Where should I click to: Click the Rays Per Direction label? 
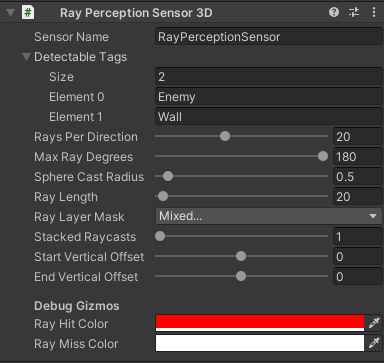tap(86, 137)
